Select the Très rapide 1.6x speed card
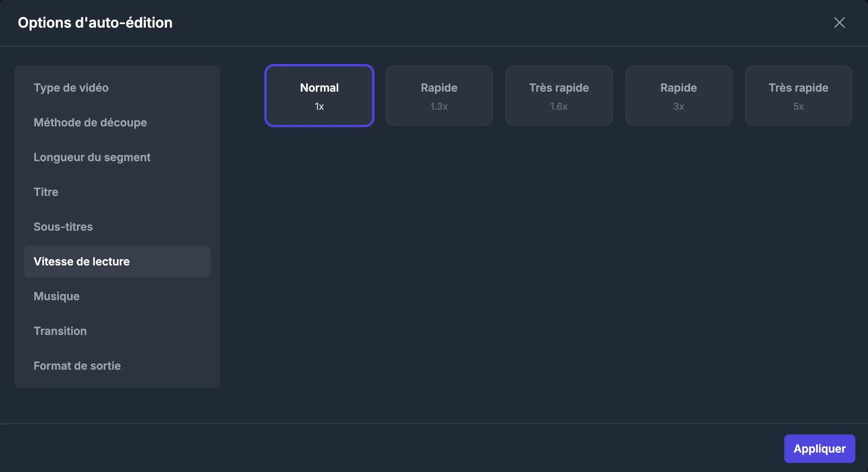This screenshot has width=868, height=472. (x=559, y=95)
